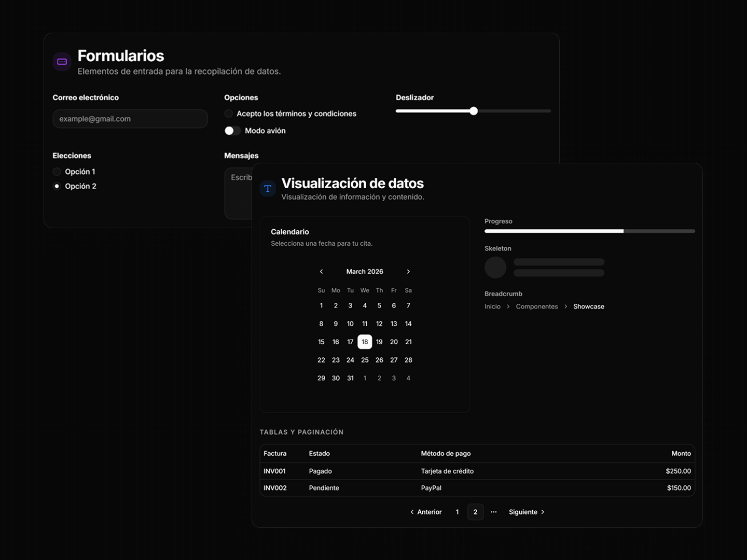Click the Mensajes text area
Image resolution: width=747 pixels, height=560 pixels.
(x=238, y=193)
